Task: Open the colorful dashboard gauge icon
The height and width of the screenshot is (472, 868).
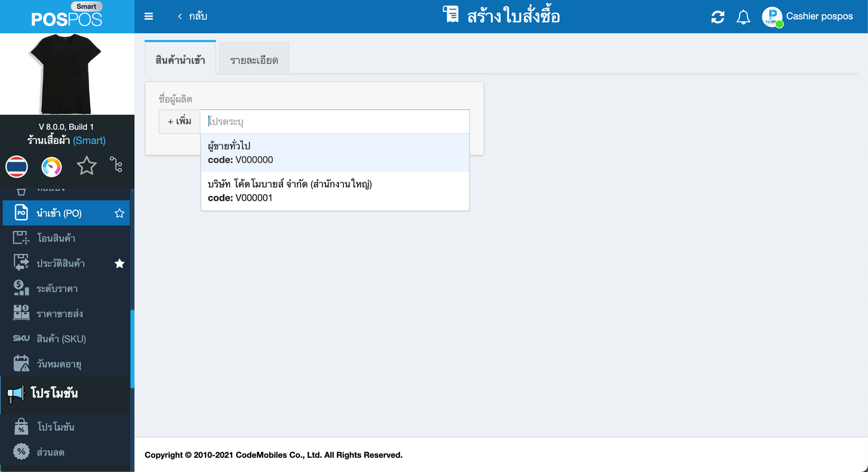Action: coord(52,167)
